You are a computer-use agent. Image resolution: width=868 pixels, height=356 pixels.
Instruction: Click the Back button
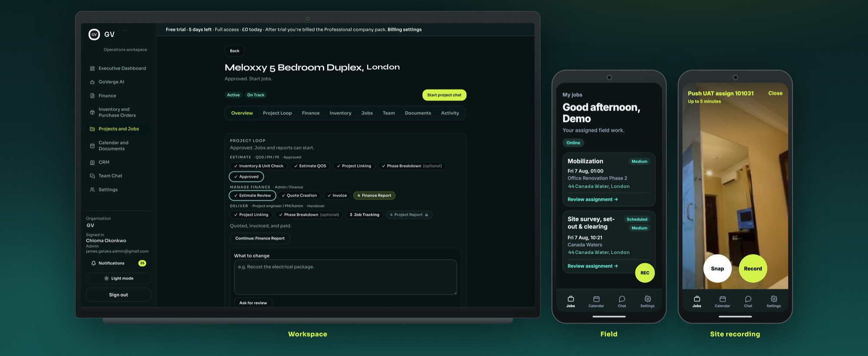(x=234, y=51)
